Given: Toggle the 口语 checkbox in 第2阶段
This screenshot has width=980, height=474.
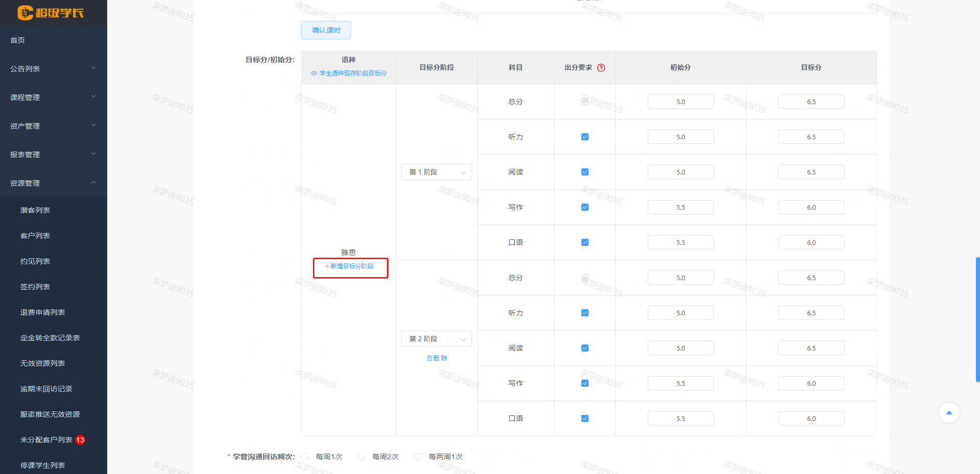Looking at the screenshot, I should [584, 418].
